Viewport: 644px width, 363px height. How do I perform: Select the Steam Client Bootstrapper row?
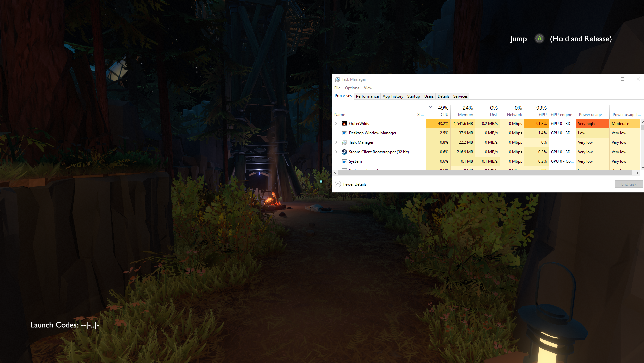pos(486,152)
